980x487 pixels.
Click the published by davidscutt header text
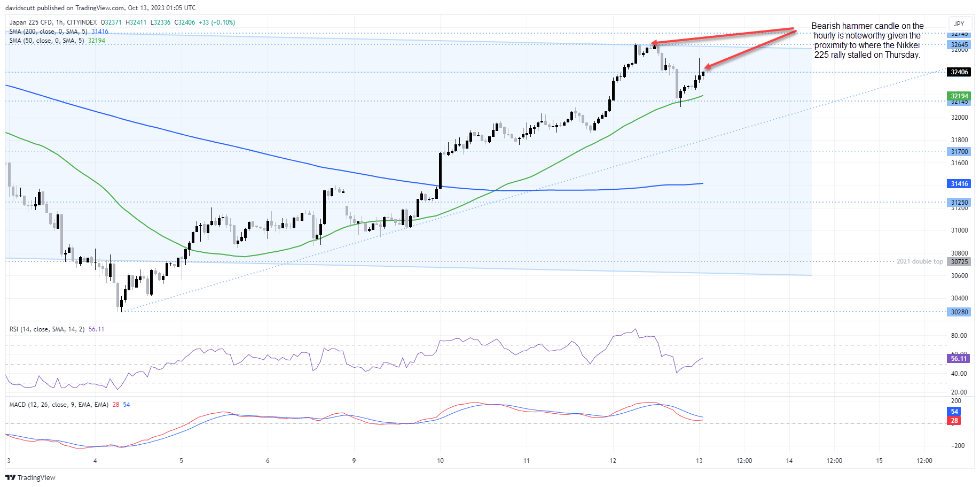pos(100,8)
